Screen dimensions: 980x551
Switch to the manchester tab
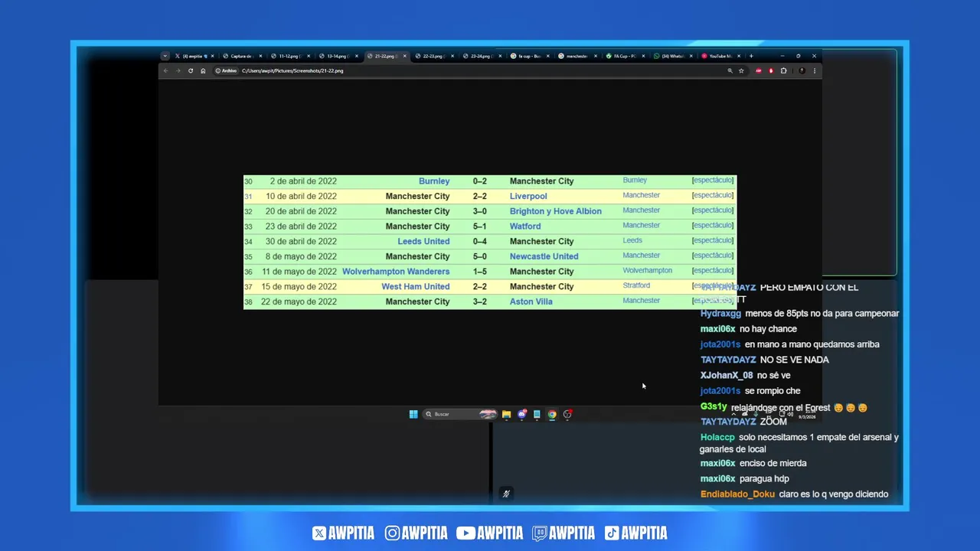coord(576,56)
